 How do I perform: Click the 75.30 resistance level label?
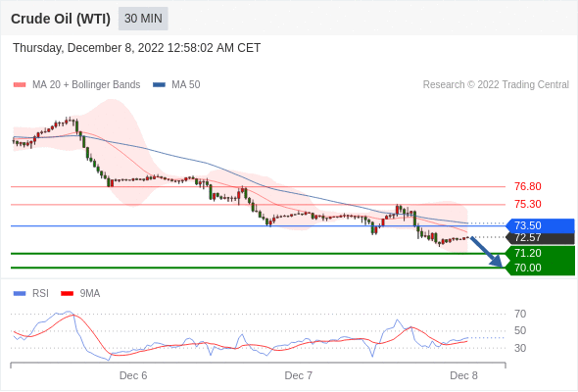[528, 204]
